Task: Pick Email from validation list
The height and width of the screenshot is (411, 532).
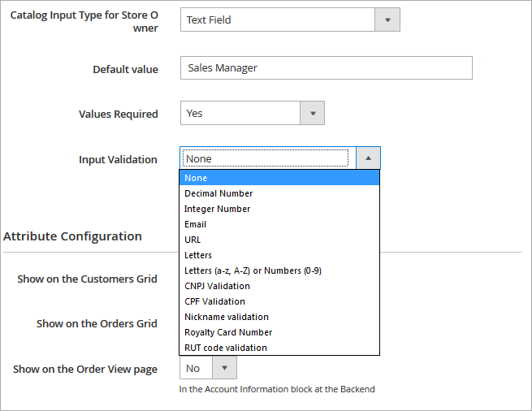Action: [196, 224]
